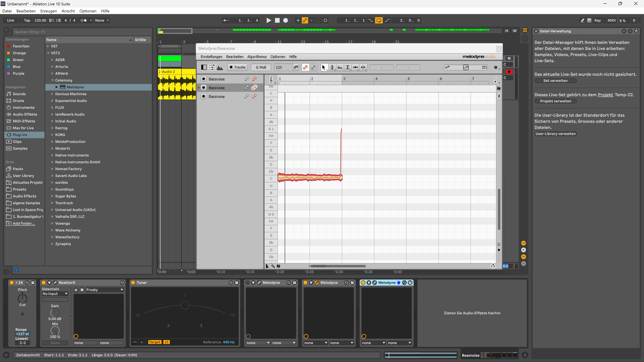Expand the VST folder in browser

48,46
